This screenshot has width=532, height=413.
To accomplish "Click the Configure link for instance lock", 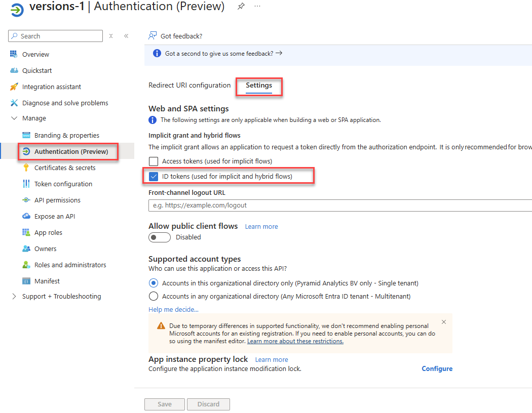I will pyautogui.click(x=437, y=368).
